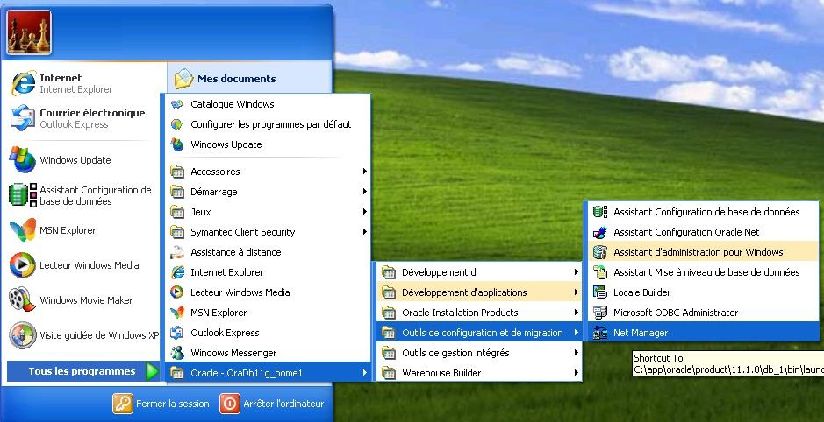Screen dimensions: 824x422
Task: Expand the Oracle OraDb11g_home1 submenu arrow
Action: pos(364,373)
